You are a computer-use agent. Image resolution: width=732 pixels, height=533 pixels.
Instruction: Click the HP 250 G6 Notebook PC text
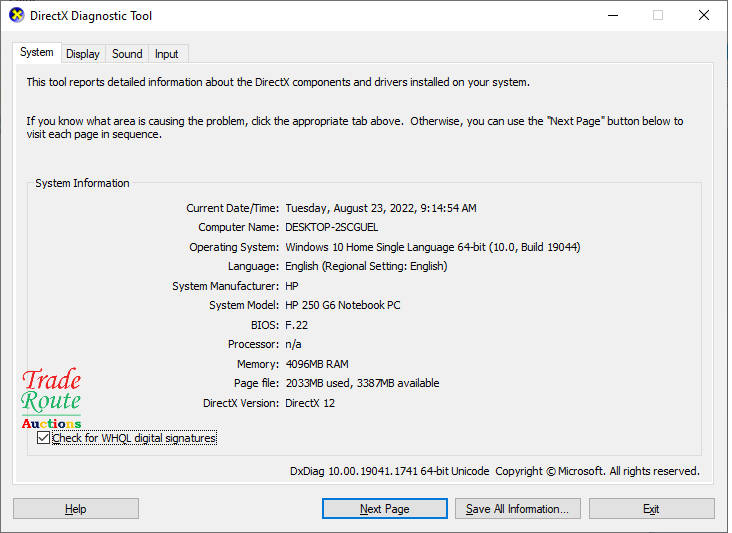pos(342,305)
